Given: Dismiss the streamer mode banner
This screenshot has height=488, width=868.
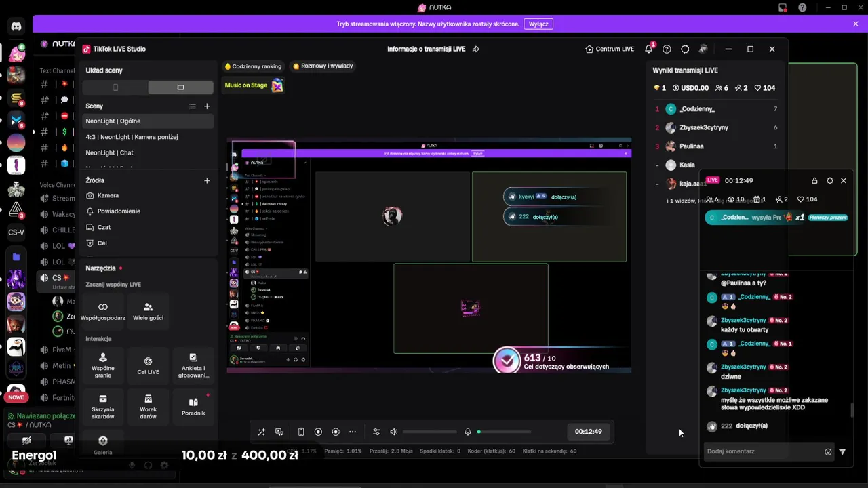Looking at the screenshot, I should 856,24.
